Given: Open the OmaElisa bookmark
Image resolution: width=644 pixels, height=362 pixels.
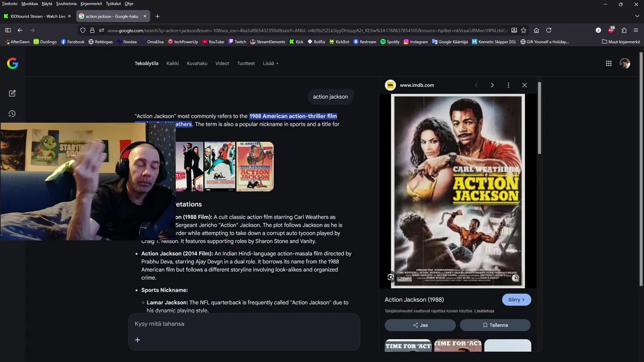Looking at the screenshot, I should point(152,42).
